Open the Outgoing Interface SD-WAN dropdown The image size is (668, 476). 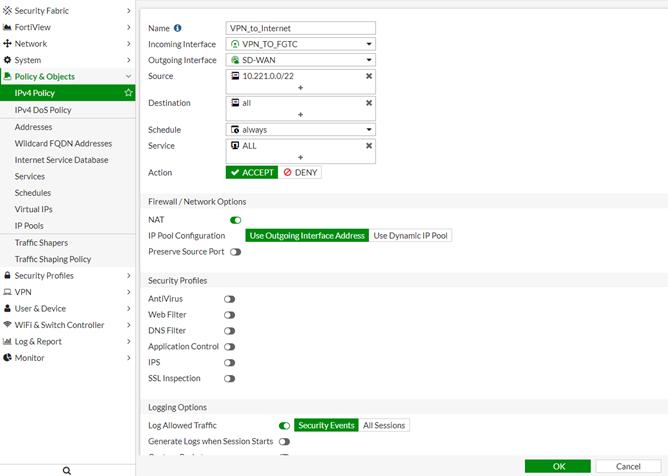click(300, 60)
